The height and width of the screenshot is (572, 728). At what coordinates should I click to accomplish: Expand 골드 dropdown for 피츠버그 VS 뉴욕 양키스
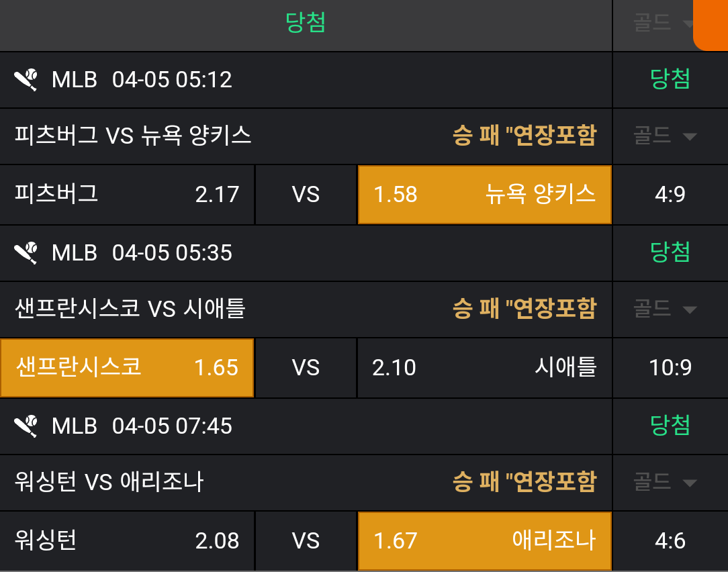click(x=665, y=136)
